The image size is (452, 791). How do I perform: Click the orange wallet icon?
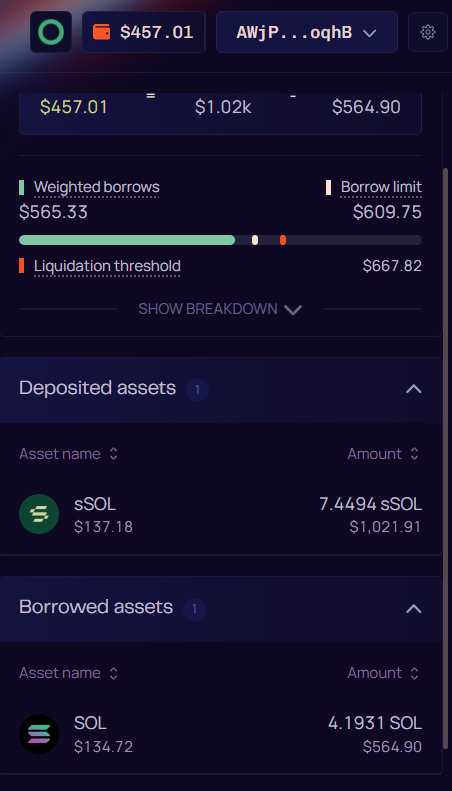tap(101, 32)
